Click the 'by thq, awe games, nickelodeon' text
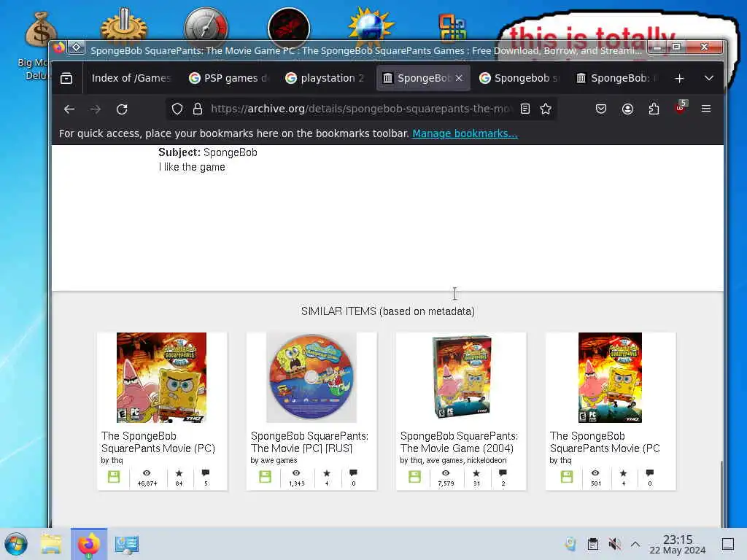 pyautogui.click(x=453, y=461)
